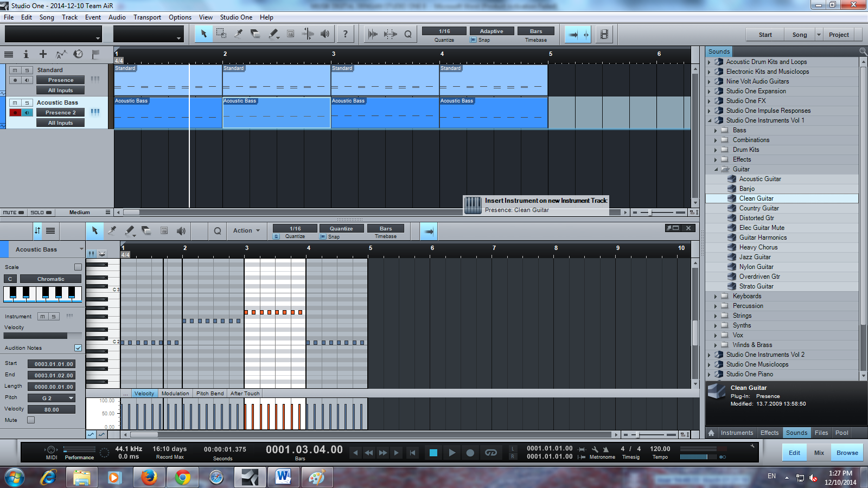Screen dimensions: 868x488
Task: Select the Arrow tool in main toolbar
Action: pyautogui.click(x=203, y=34)
